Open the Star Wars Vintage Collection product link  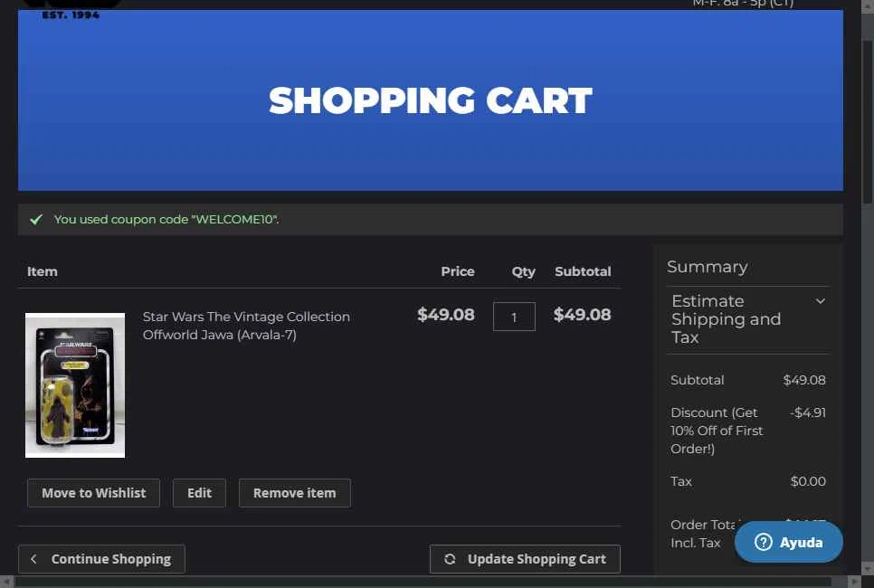246,326
